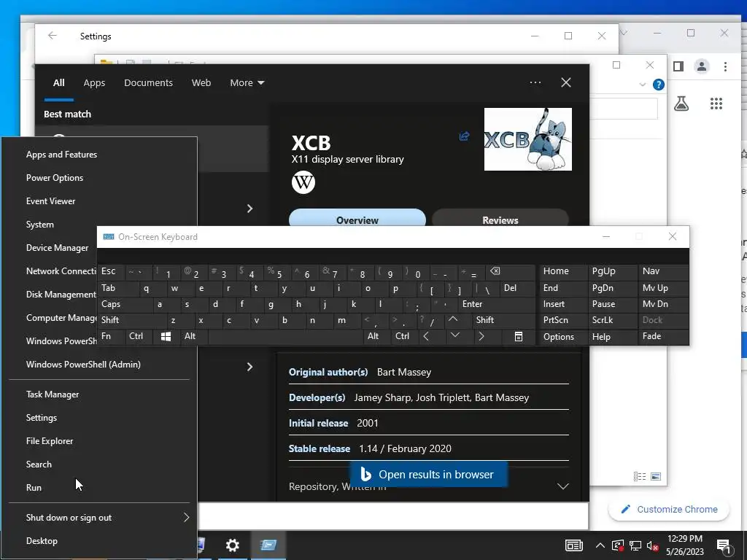Click the Fade key on On-Screen Keyboard

pyautogui.click(x=663, y=336)
